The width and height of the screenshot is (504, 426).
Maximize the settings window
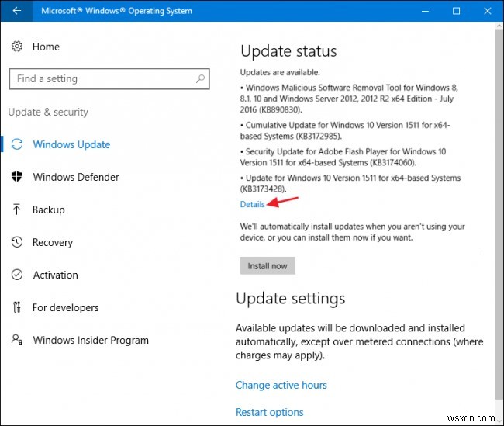click(x=456, y=11)
